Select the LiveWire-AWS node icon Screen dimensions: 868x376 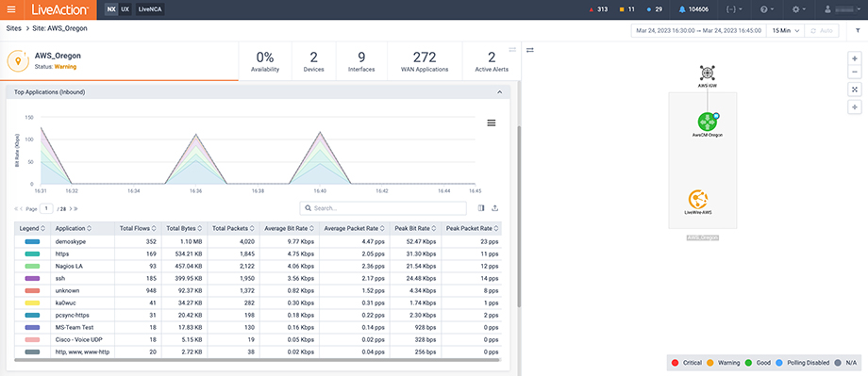tap(697, 199)
